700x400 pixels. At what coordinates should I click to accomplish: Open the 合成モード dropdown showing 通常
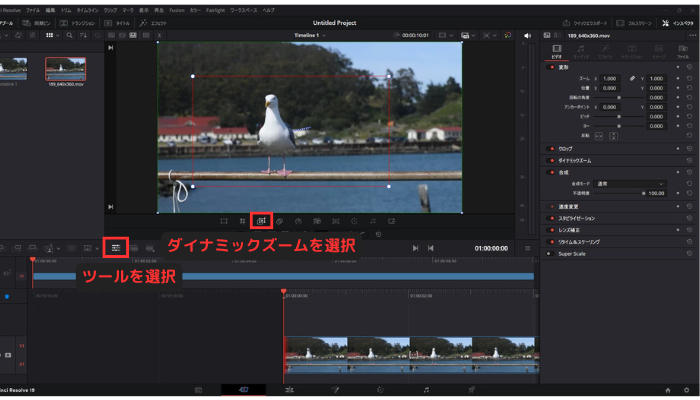pos(630,183)
